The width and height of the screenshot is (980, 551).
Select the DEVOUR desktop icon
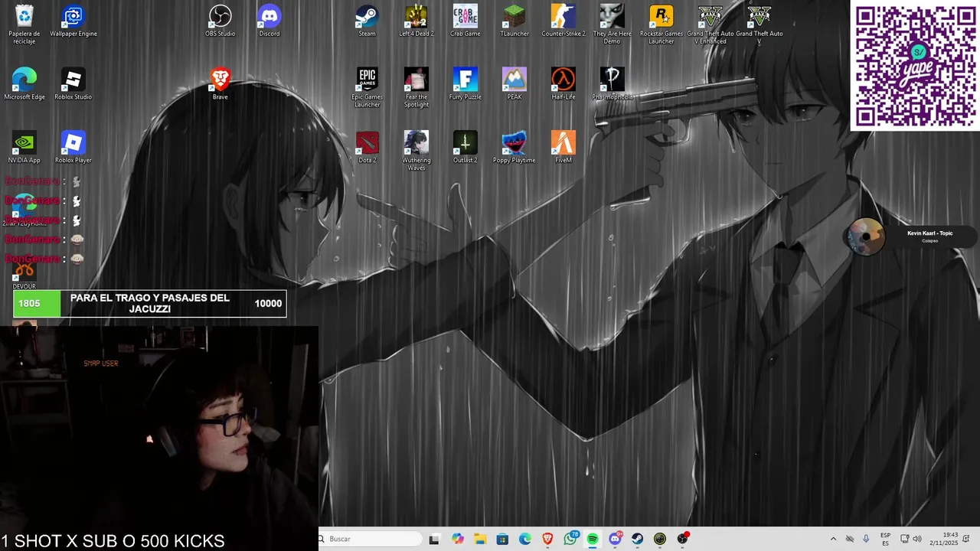pos(24,275)
